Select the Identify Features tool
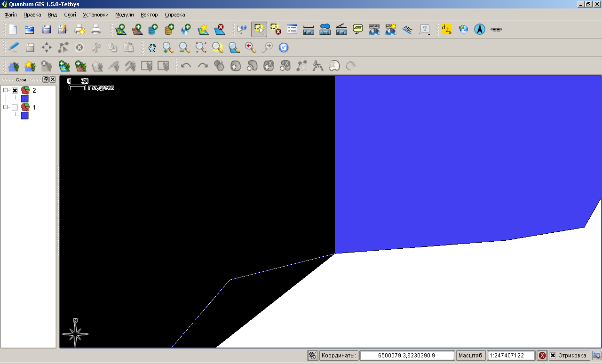Screen dimensions: 602x364 pos(242,30)
